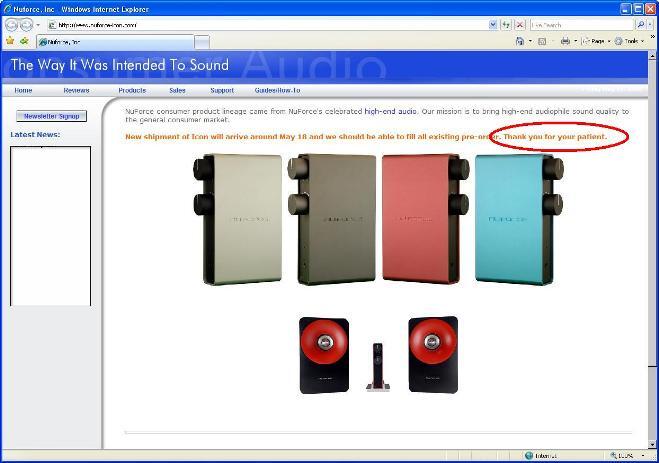This screenshot has width=659, height=463.
Task: Click the Print toolbar icon
Action: [x=565, y=41]
